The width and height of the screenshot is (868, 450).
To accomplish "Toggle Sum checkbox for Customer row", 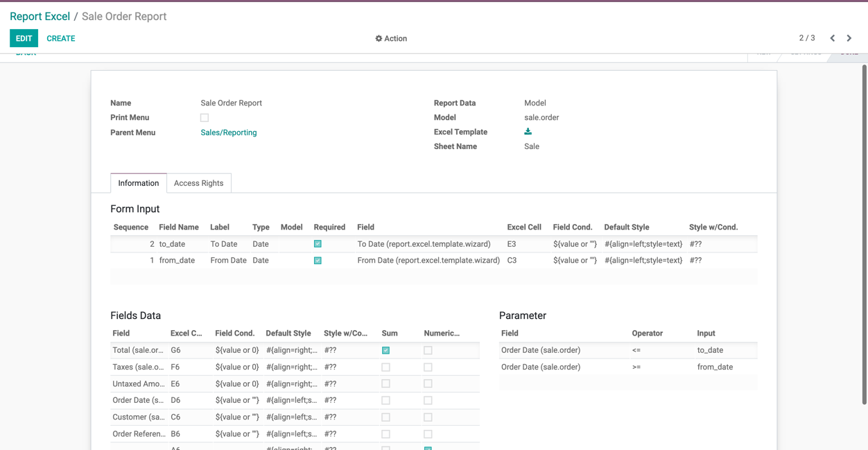I will (x=386, y=417).
